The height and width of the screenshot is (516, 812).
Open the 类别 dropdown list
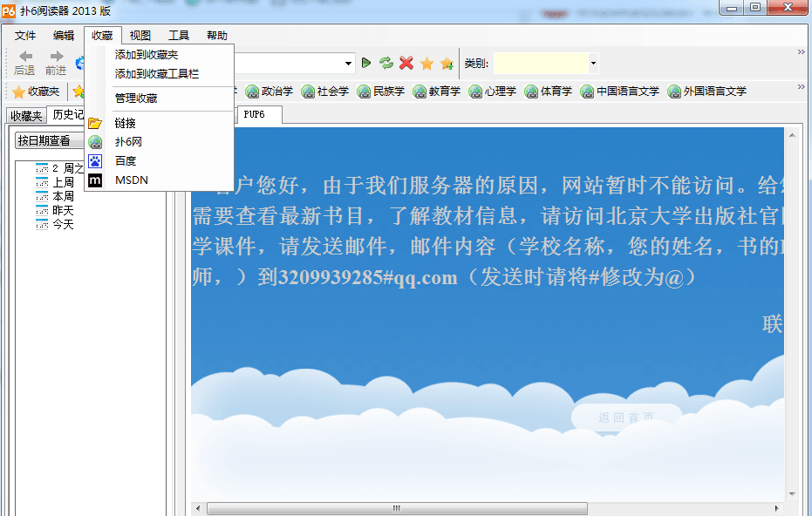(592, 63)
